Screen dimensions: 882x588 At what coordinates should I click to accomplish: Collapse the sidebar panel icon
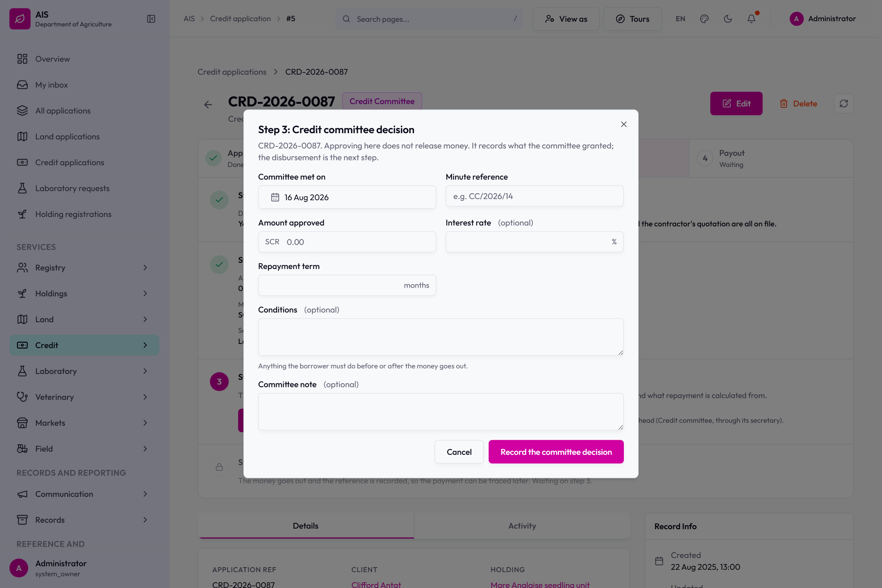point(151,19)
